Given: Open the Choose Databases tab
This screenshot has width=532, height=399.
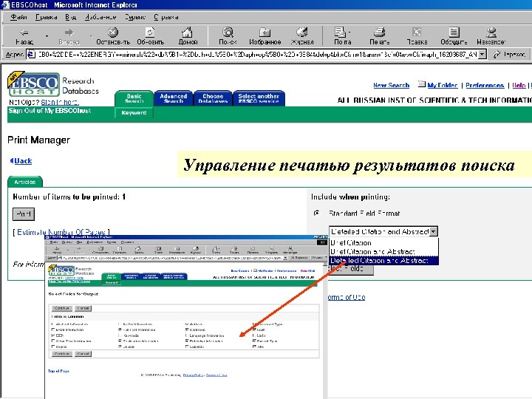Looking at the screenshot, I should [213, 98].
